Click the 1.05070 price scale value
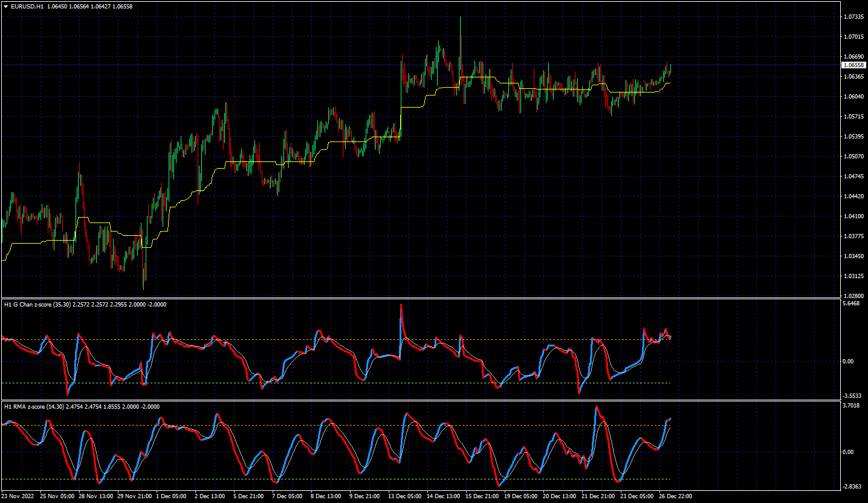Image resolution: width=868 pixels, height=503 pixels. click(853, 157)
